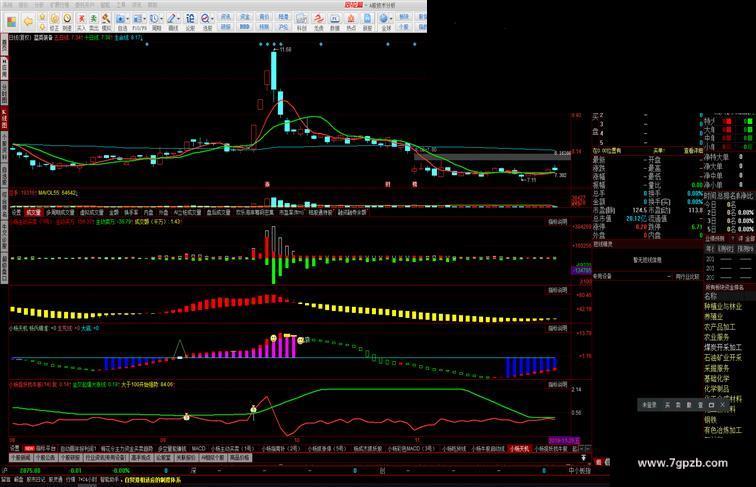Select the 小杨天机 indicator tab
This screenshot has height=487, width=756.
[519, 448]
